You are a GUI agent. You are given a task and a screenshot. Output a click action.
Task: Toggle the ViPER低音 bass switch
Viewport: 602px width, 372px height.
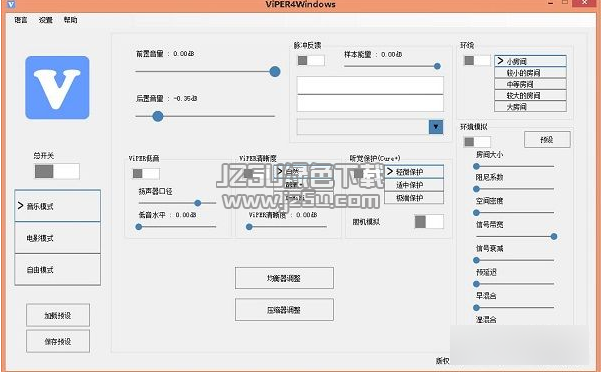(146, 174)
